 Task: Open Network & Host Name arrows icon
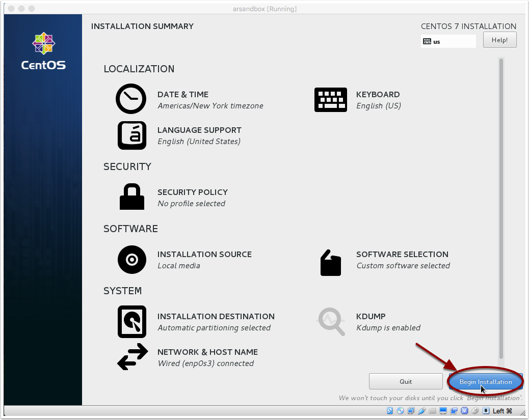click(133, 357)
